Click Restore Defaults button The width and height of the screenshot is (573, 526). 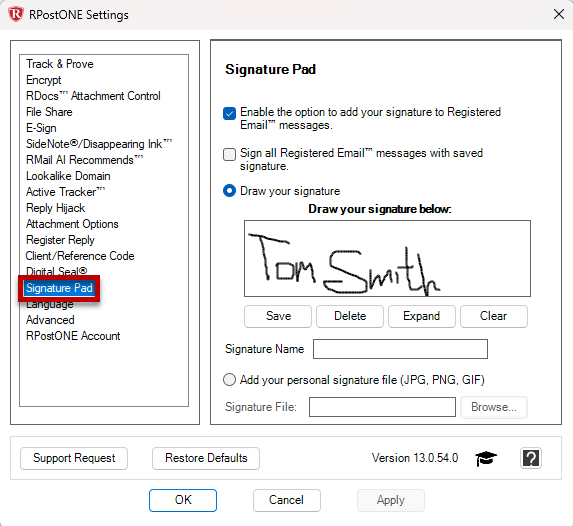[206, 458]
